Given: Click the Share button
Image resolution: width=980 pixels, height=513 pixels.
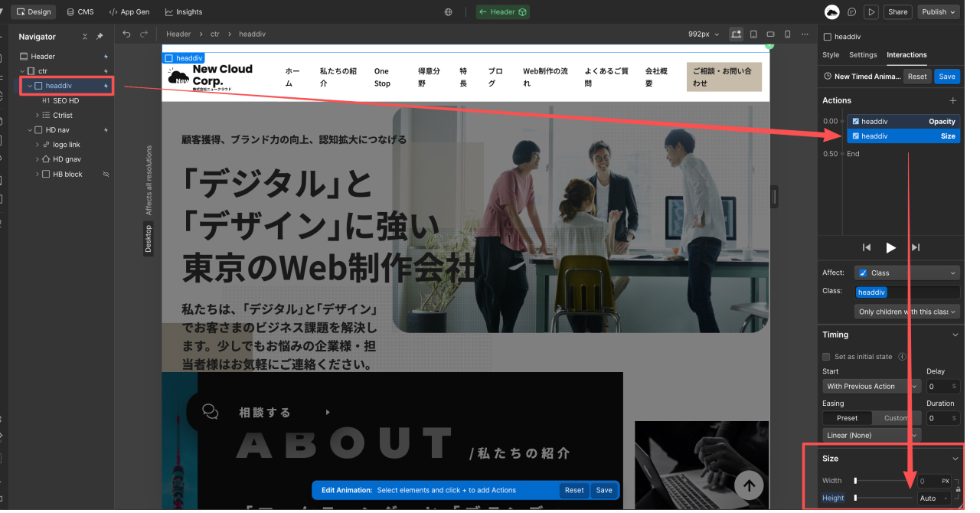Looking at the screenshot, I should pos(897,11).
